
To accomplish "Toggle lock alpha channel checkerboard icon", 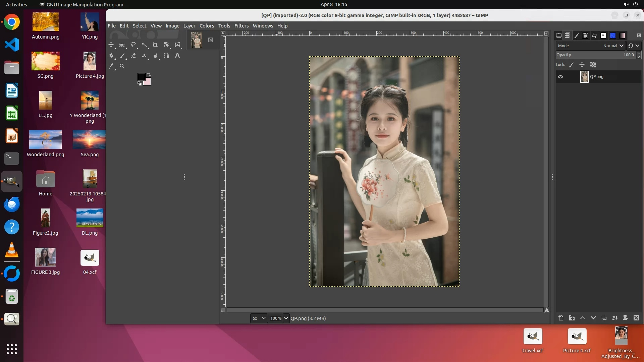I will (x=593, y=65).
